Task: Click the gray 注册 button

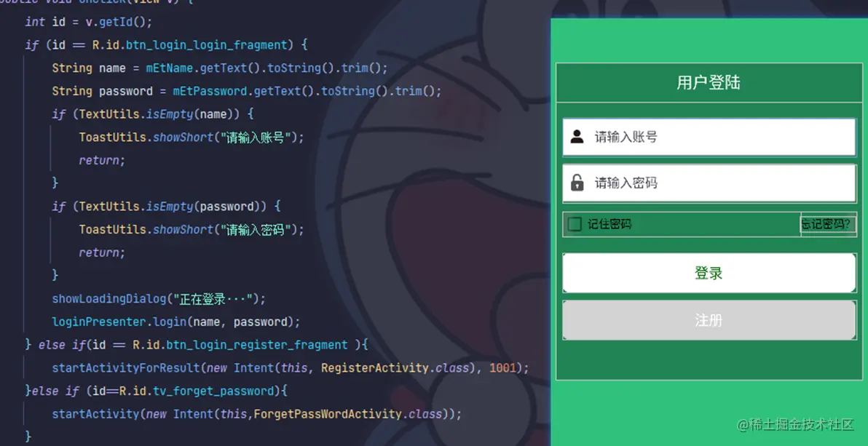Action: [709, 320]
